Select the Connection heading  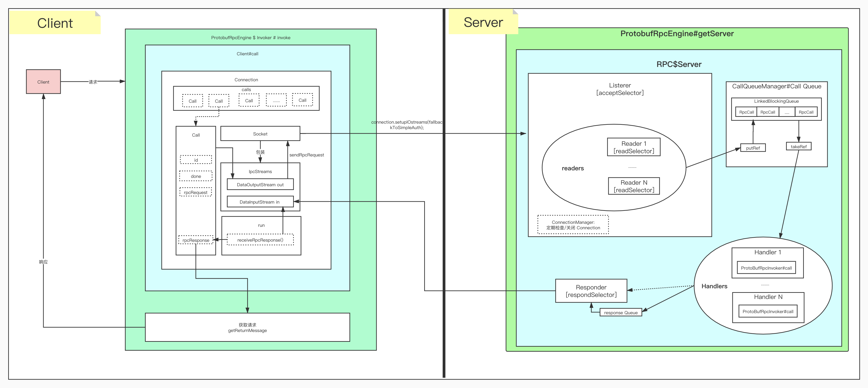click(246, 80)
